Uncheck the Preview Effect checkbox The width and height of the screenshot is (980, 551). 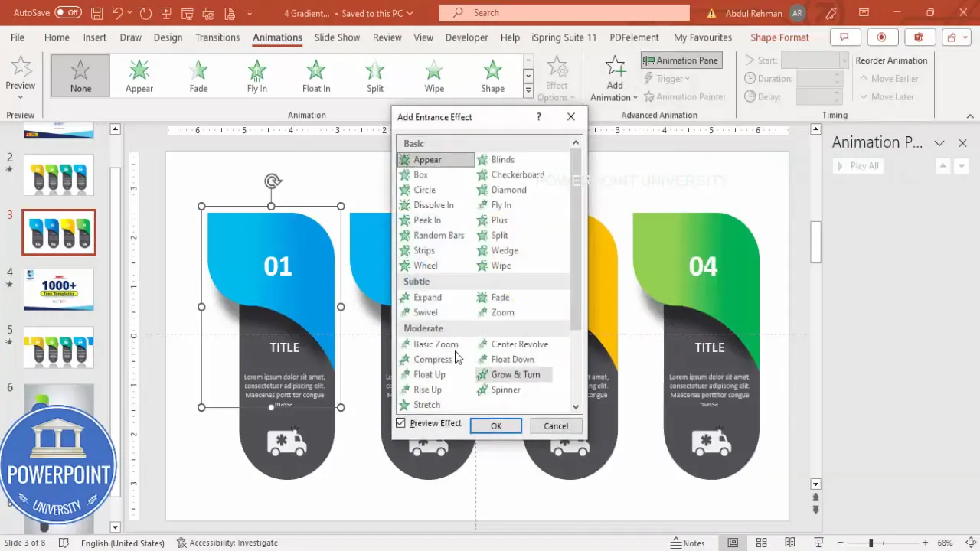tap(400, 423)
